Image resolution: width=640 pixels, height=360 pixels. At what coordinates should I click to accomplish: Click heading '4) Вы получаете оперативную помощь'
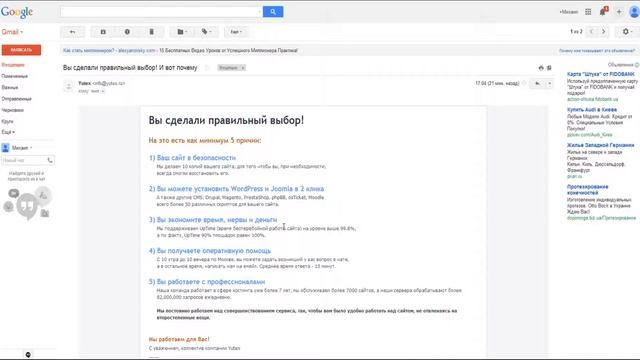point(210,251)
